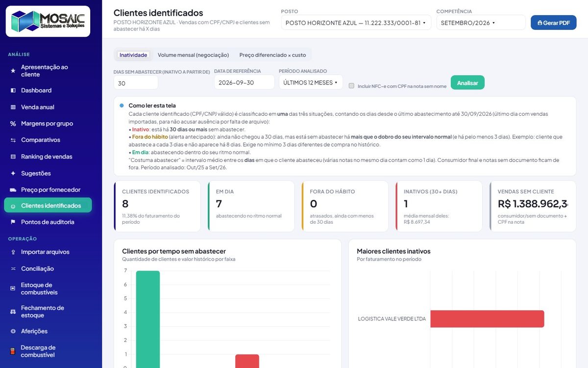Open the Preço diferenciado × custo tab
The width and height of the screenshot is (588, 368).
272,55
